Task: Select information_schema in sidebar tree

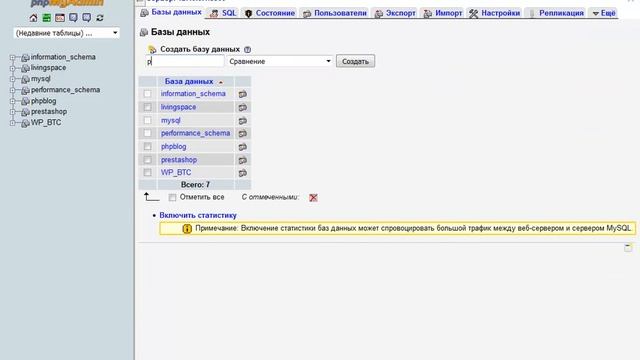Action: pos(63,57)
